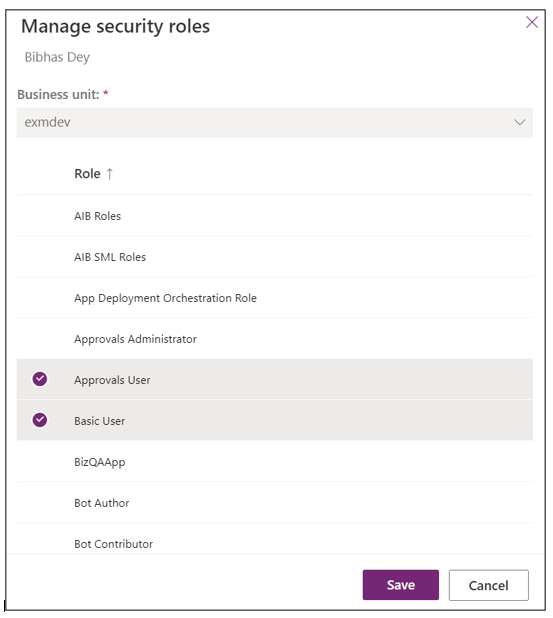Screen dimensions: 553x618
Task: Select the AIB SML Roles role
Action: (x=274, y=257)
